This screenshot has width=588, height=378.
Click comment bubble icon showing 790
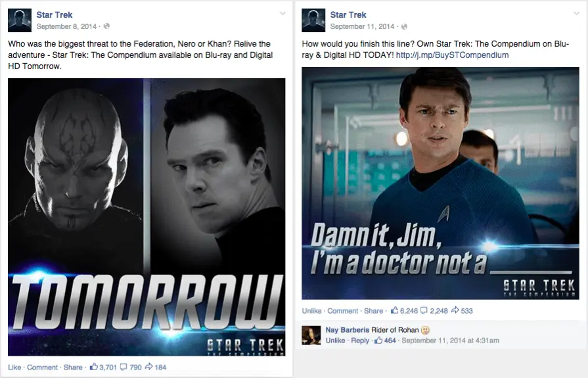point(124,367)
